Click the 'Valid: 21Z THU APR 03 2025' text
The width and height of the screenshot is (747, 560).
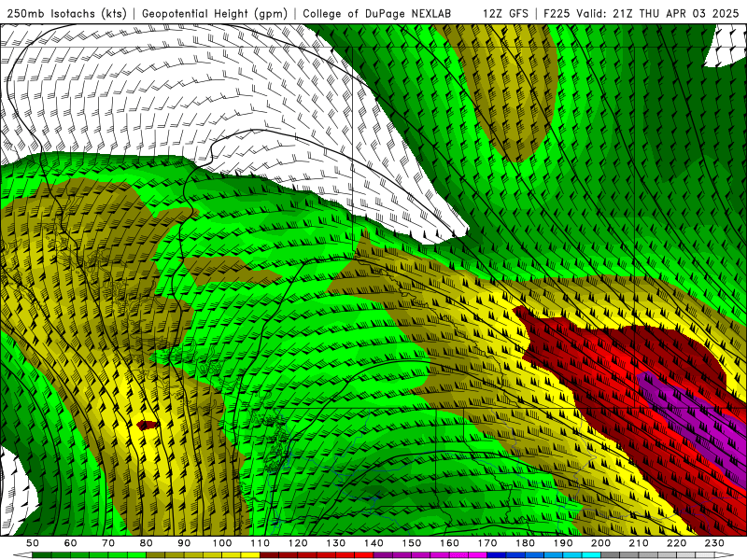click(657, 14)
